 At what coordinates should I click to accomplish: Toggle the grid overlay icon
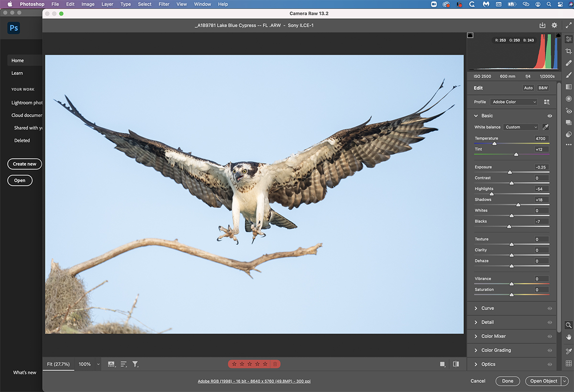point(568,364)
